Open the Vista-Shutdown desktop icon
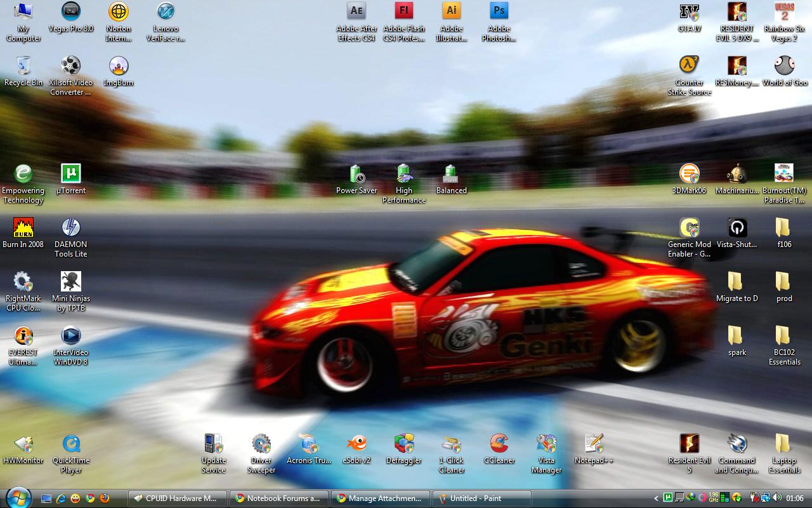812x508 pixels. click(737, 233)
